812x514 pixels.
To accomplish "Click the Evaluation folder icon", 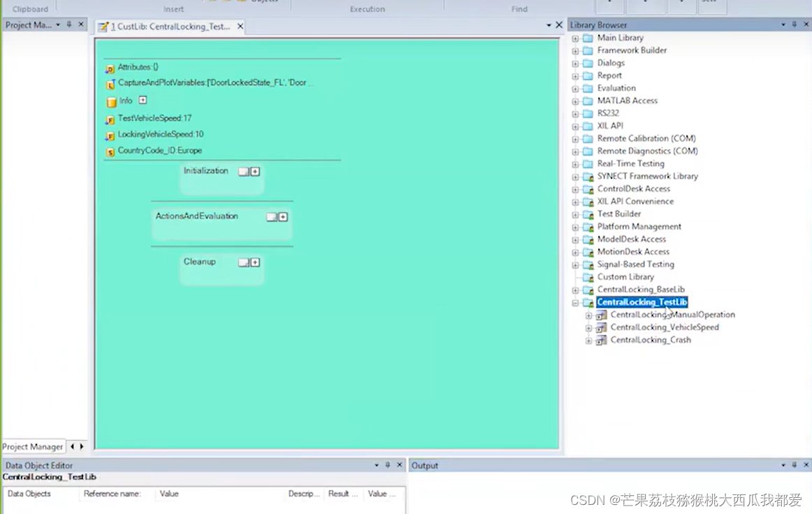I will click(x=588, y=89).
